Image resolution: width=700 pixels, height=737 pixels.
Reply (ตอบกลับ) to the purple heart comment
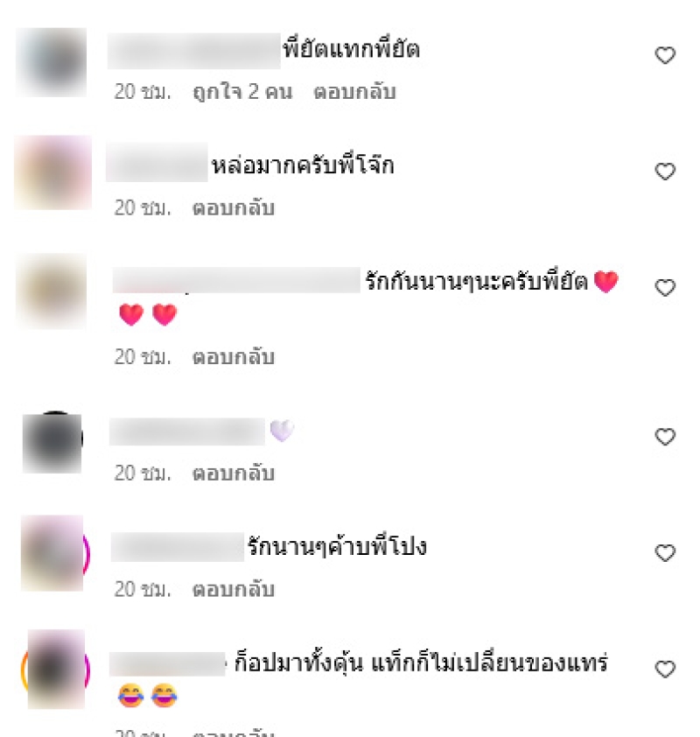tap(234, 473)
